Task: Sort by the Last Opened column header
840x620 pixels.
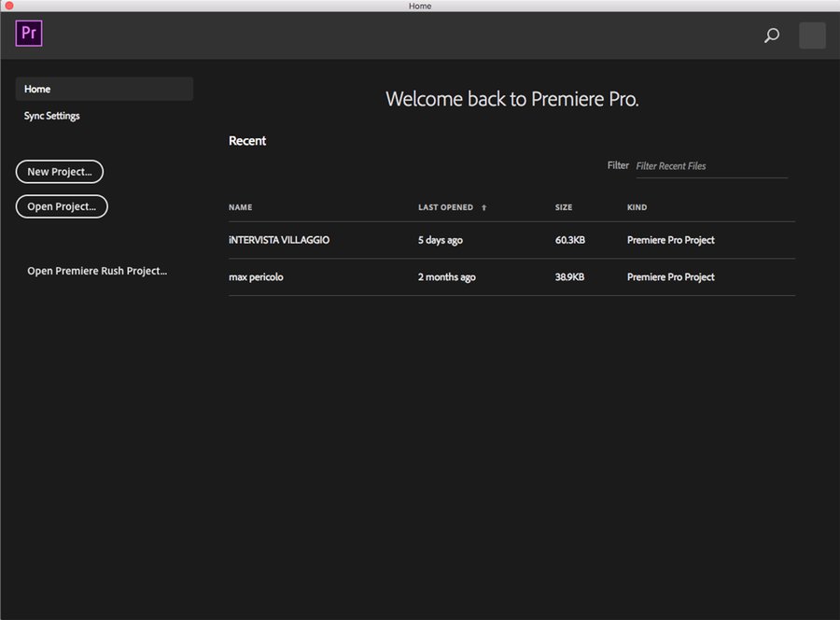Action: point(445,207)
